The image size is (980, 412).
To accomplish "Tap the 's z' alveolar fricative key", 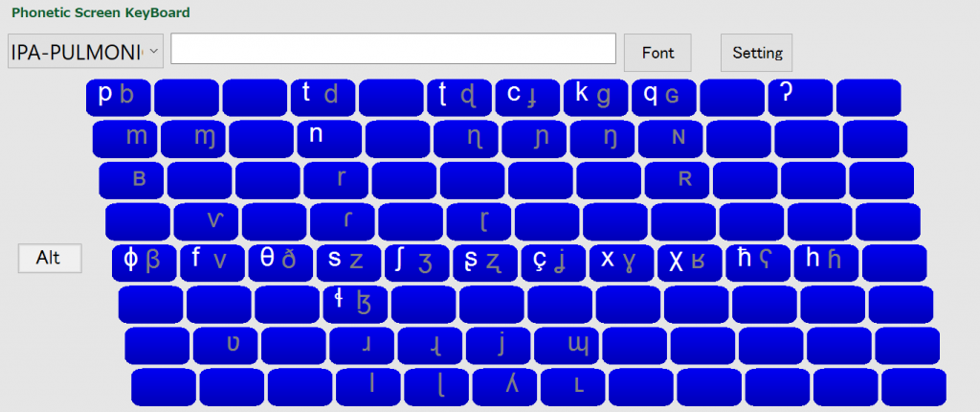I will click(x=348, y=263).
